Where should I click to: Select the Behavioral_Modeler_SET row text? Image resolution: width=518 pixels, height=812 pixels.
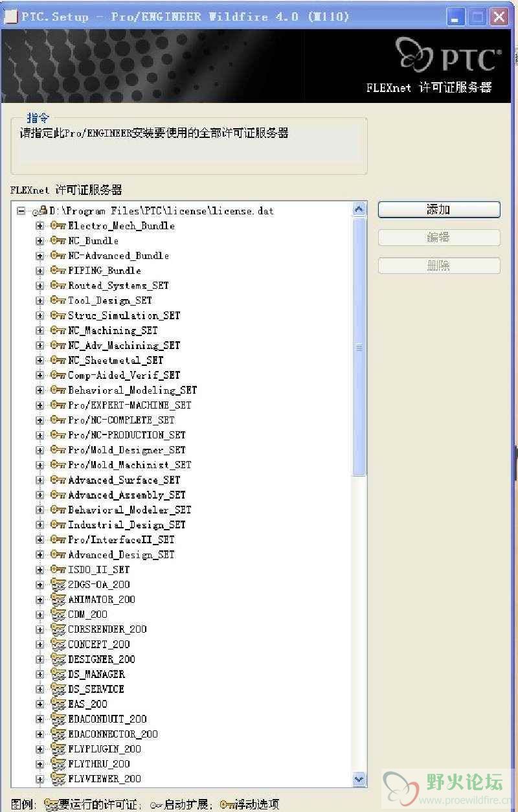click(x=129, y=510)
